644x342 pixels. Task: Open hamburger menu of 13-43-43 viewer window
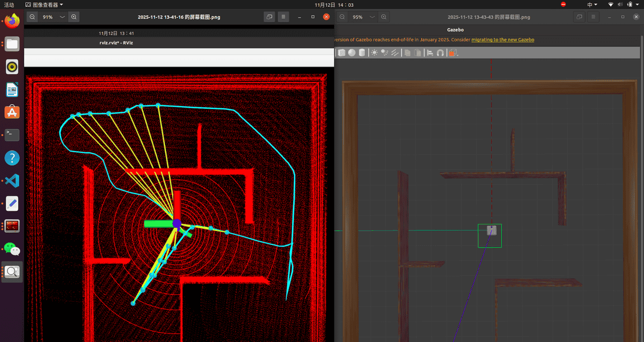[x=594, y=17]
